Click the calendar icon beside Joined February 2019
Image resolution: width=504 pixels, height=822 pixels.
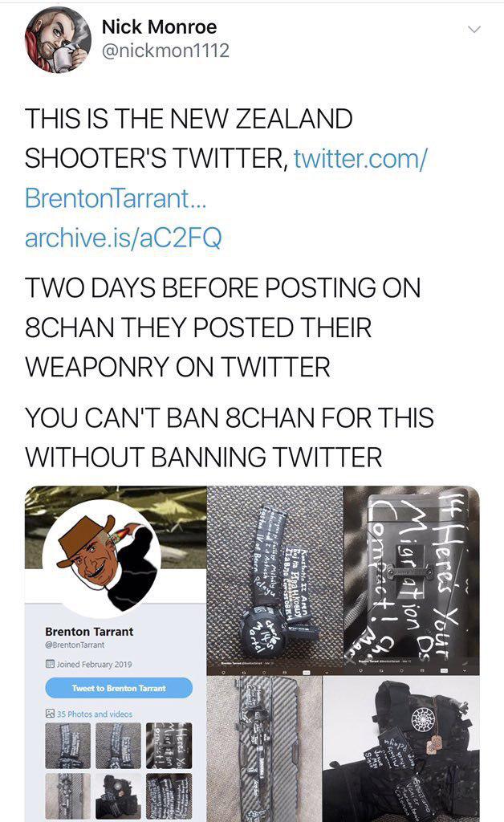50,665
